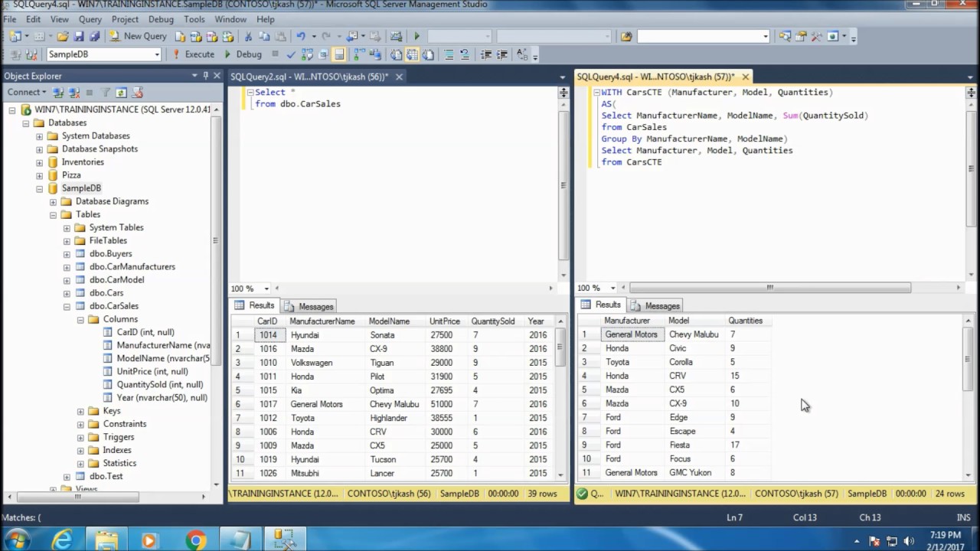Click the Debug button
This screenshot has width=980, height=551.
pyautogui.click(x=243, y=54)
